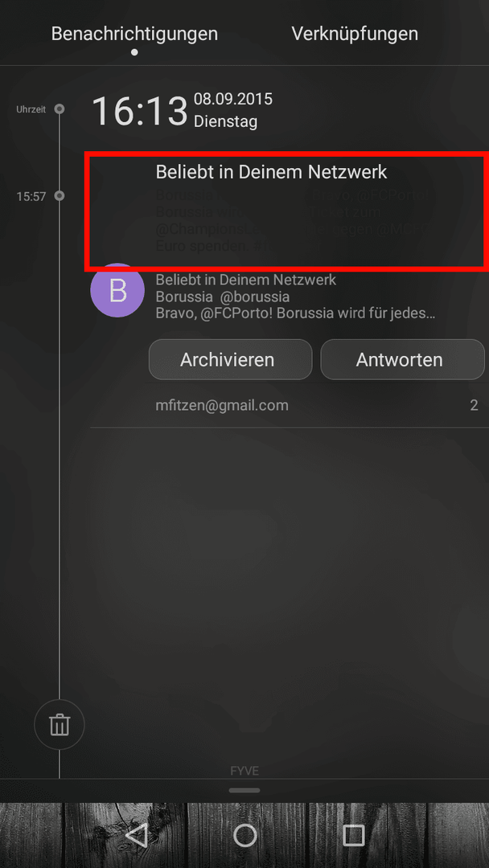Tap the purple B sender avatar

click(x=117, y=290)
